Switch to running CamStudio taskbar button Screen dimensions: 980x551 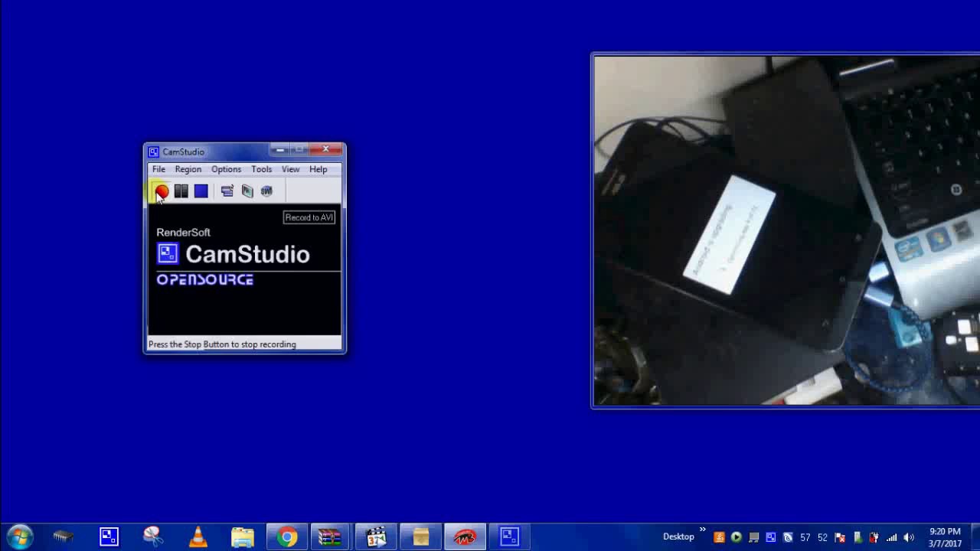[509, 536]
